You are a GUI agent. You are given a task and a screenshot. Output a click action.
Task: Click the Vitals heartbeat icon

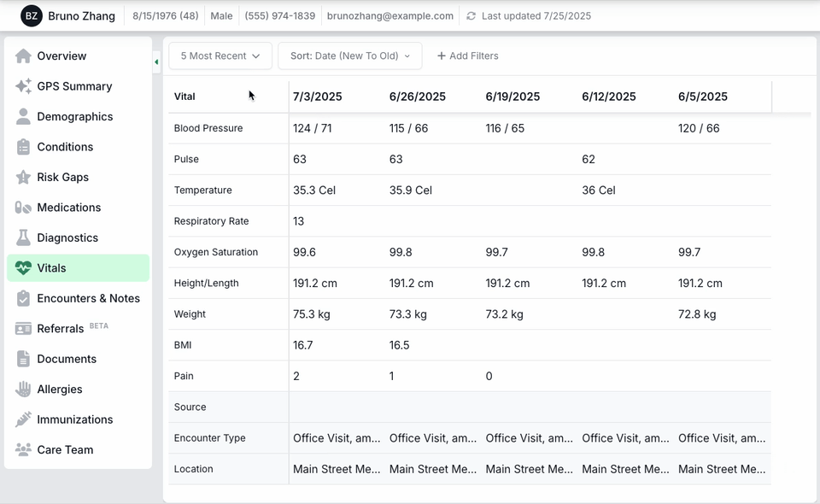[23, 268]
